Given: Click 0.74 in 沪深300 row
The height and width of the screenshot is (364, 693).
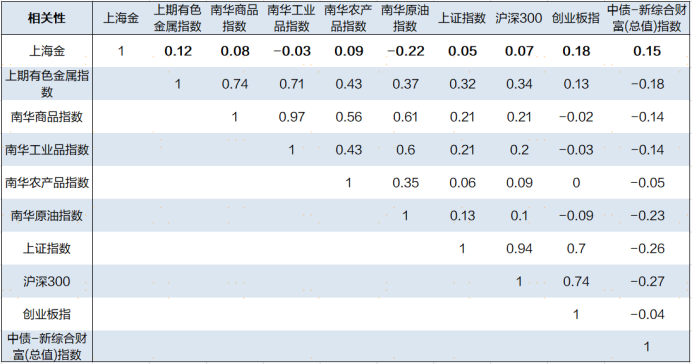Looking at the screenshot, I should pos(576,281).
